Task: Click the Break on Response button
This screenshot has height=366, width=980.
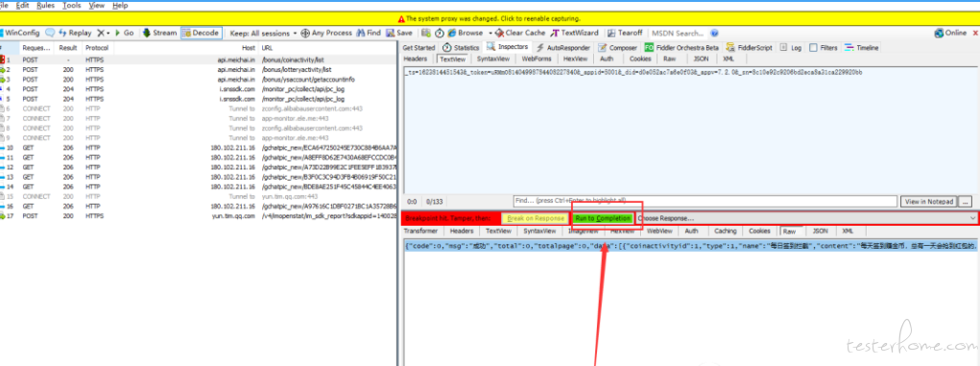Action: coord(536,218)
